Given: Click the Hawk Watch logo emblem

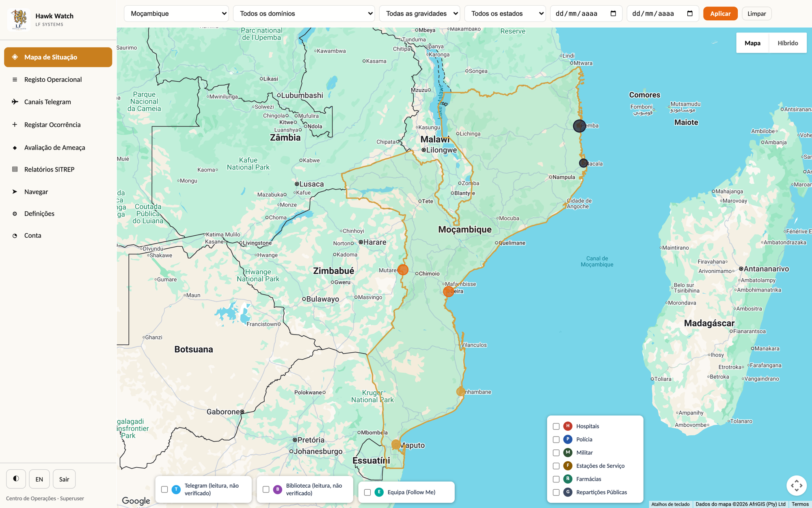Looking at the screenshot, I should pyautogui.click(x=19, y=20).
